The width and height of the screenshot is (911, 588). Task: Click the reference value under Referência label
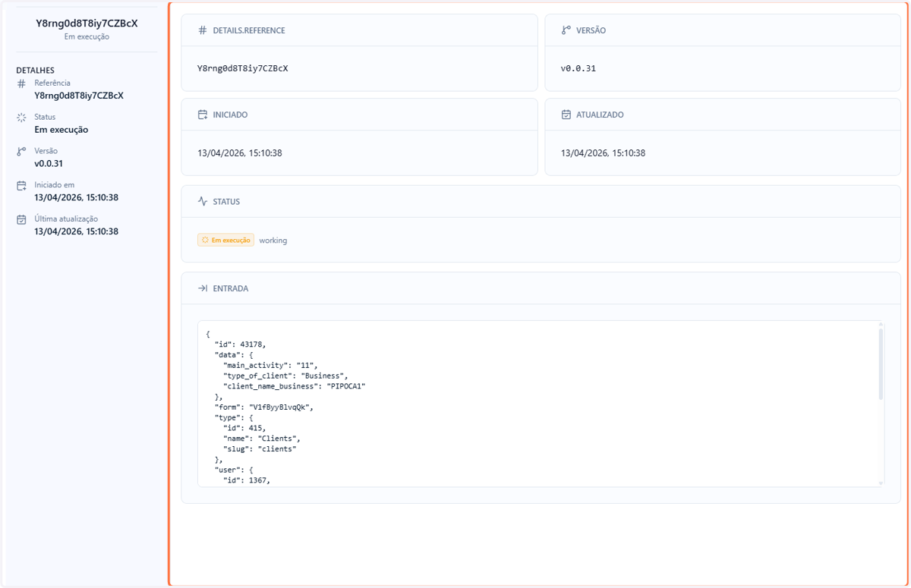79,96
